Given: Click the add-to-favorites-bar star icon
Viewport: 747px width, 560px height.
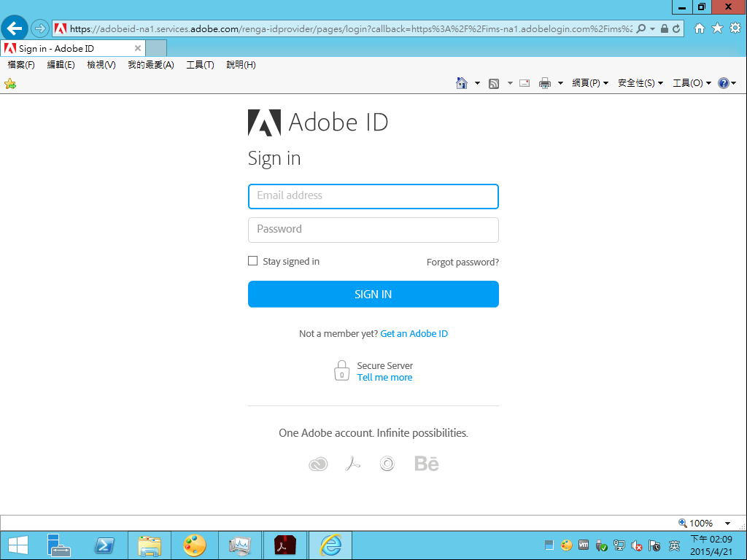Looking at the screenshot, I should (x=10, y=85).
